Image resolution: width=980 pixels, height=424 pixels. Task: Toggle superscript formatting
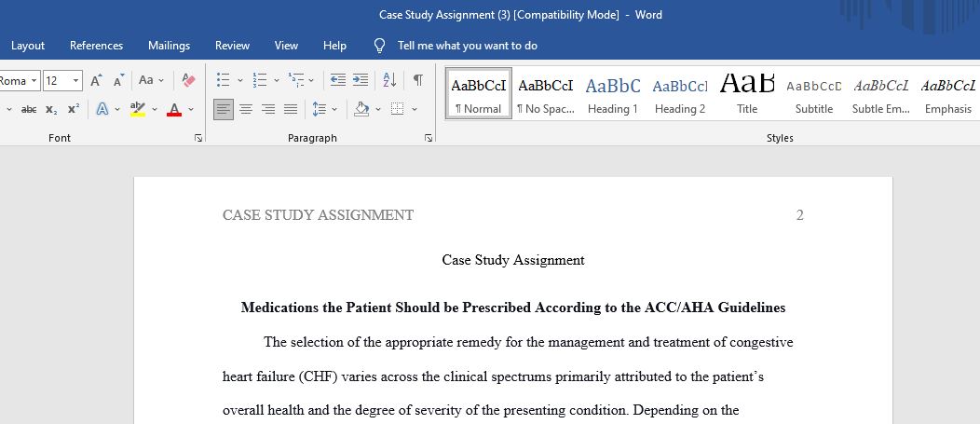[73, 109]
